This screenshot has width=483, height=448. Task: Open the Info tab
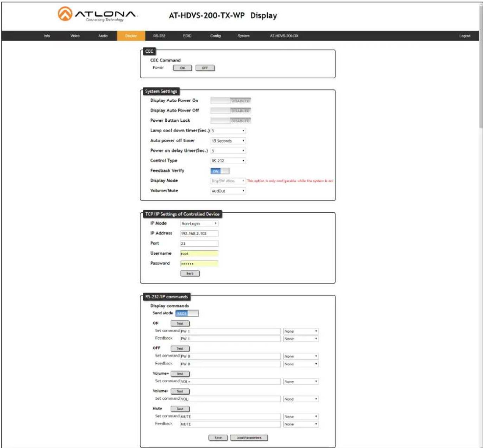47,36
